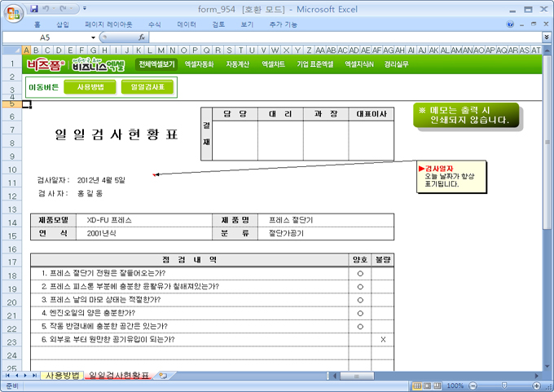The height and width of the screenshot is (392, 554).
Task: Click the 100% zoom level text
Action: point(455,385)
